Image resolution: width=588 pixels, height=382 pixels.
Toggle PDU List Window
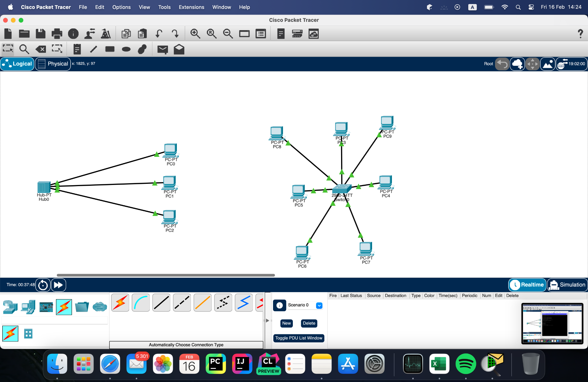(299, 338)
